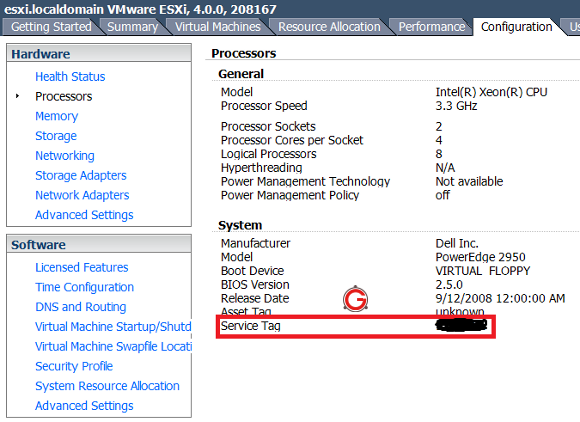This screenshot has height=422, width=580.
Task: Click the red G watermark icon
Action: pyautogui.click(x=355, y=299)
